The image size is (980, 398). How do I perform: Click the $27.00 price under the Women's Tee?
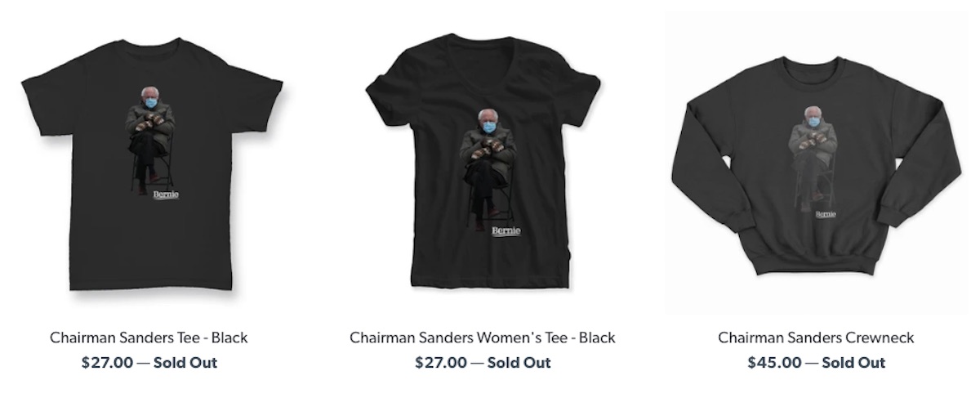point(441,362)
